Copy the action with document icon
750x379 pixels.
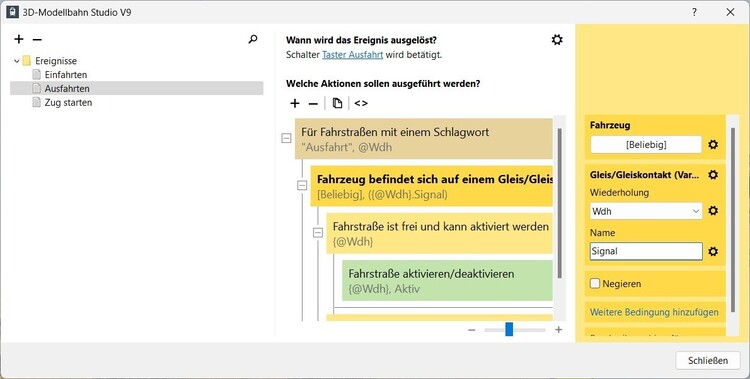[337, 103]
